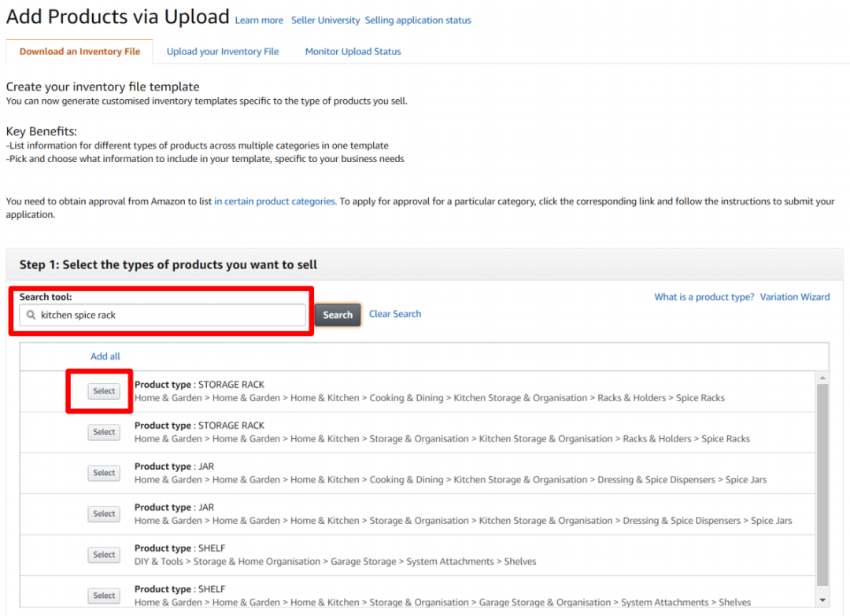Select first STORAGE RACK under Cooking & Dining
The image size is (850, 616).
[104, 391]
